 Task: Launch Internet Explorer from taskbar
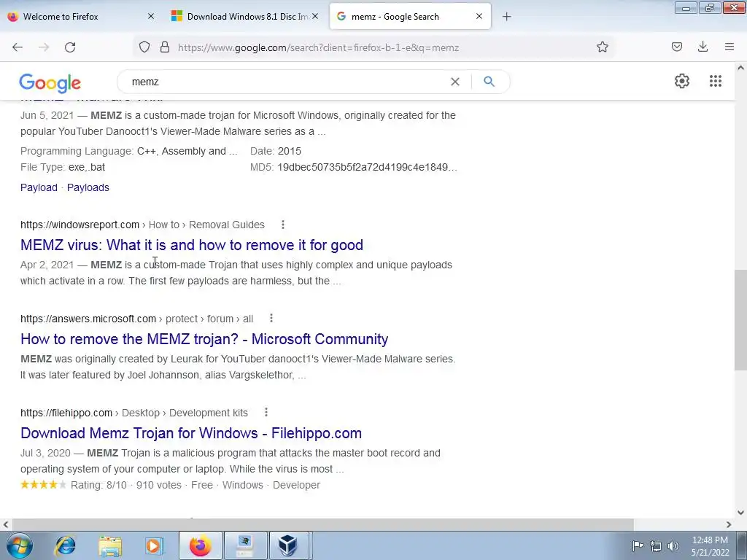click(x=65, y=545)
